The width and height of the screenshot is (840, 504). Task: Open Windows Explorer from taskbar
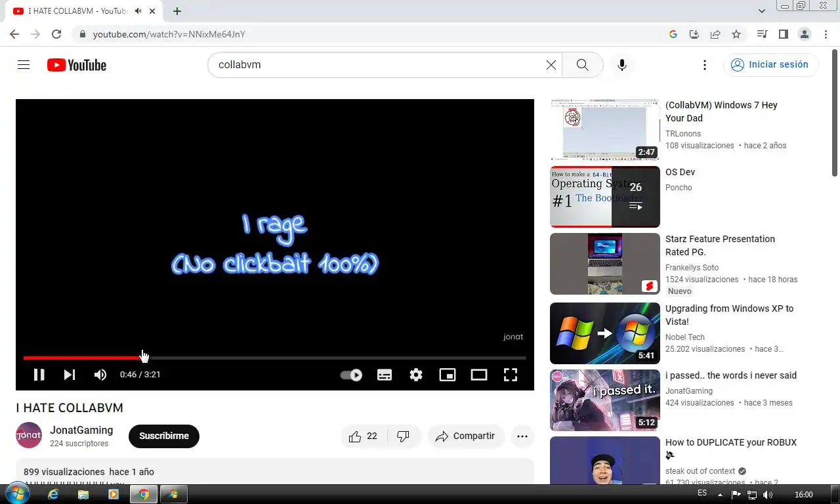tap(83, 494)
